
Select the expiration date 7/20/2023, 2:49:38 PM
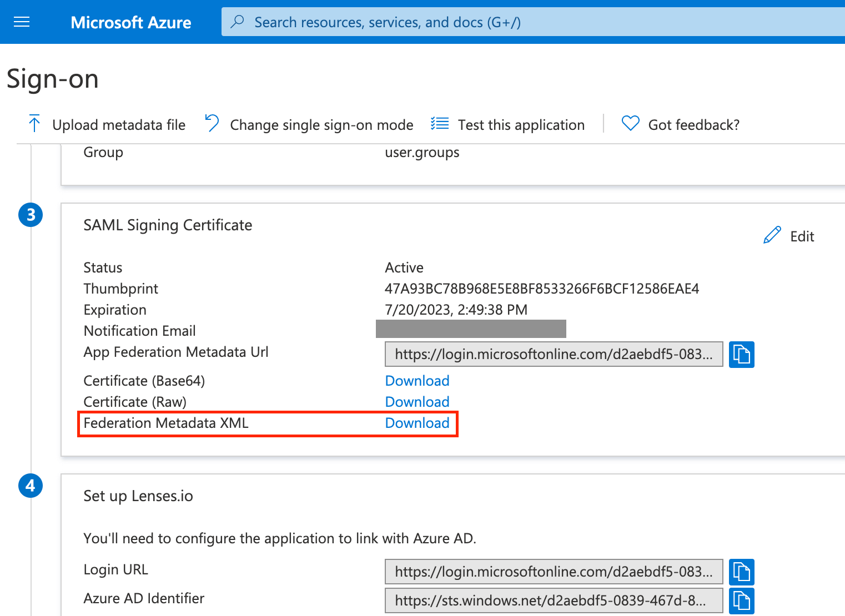coord(456,310)
